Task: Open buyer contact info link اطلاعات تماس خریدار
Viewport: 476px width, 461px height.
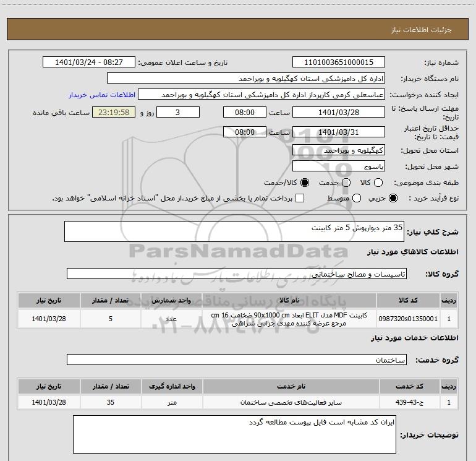Action: coord(102,95)
